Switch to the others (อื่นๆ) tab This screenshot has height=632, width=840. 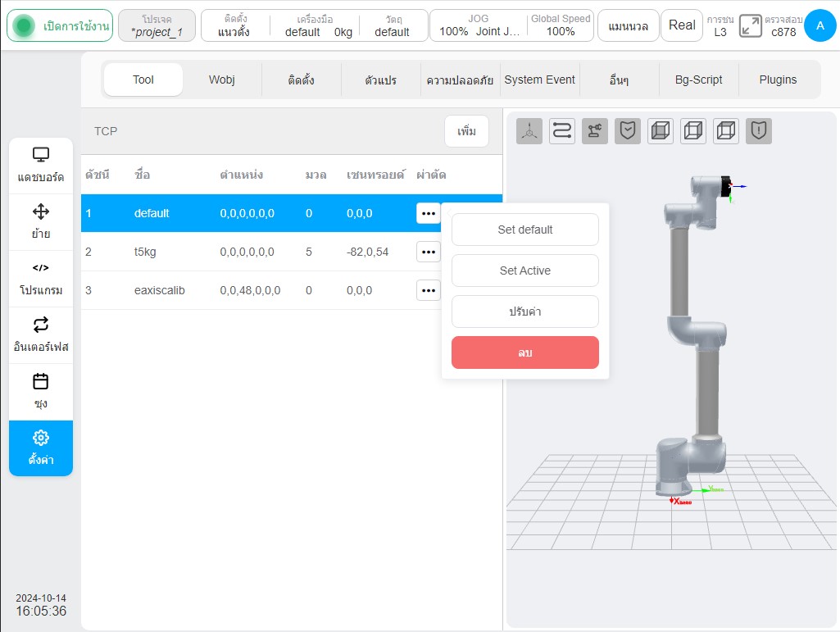click(619, 80)
